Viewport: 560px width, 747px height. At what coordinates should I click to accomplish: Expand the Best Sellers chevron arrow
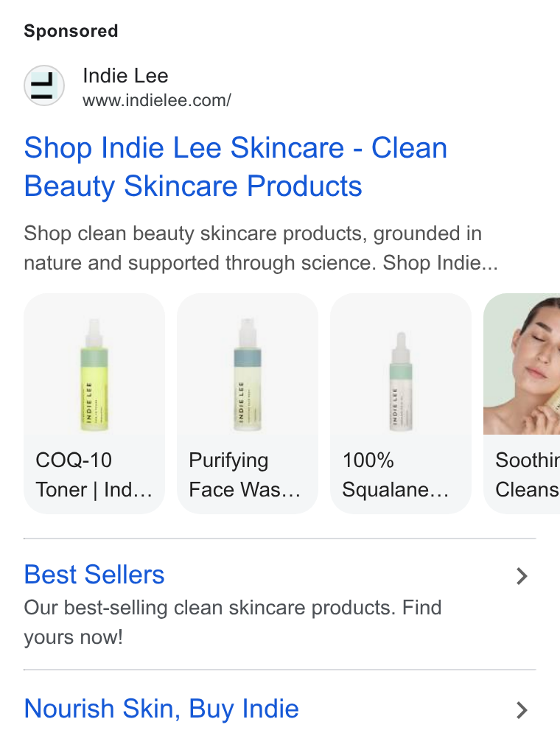tap(522, 576)
